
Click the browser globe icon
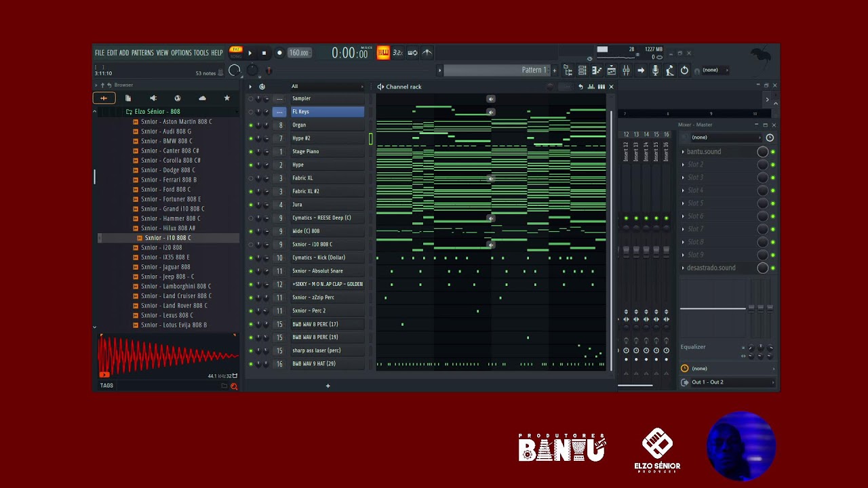pos(178,98)
